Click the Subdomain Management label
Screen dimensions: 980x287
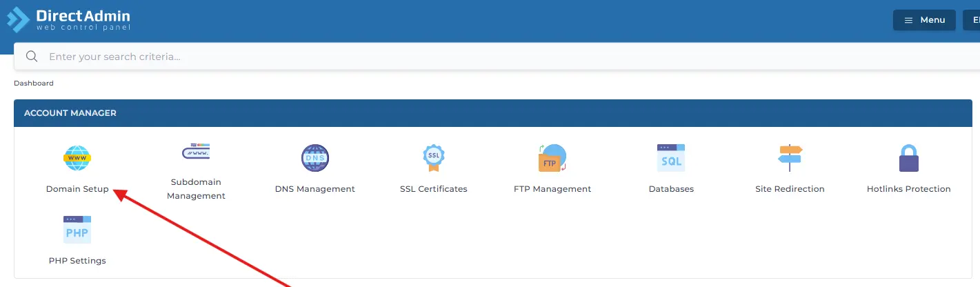coord(196,189)
